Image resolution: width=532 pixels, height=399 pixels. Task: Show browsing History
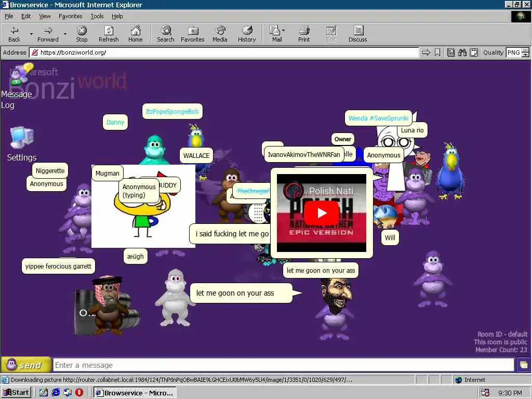tap(247, 34)
